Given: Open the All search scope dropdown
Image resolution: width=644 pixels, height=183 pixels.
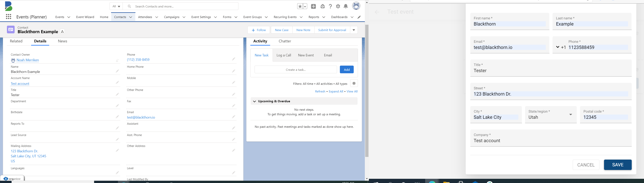Looking at the screenshot, I should tap(116, 6).
